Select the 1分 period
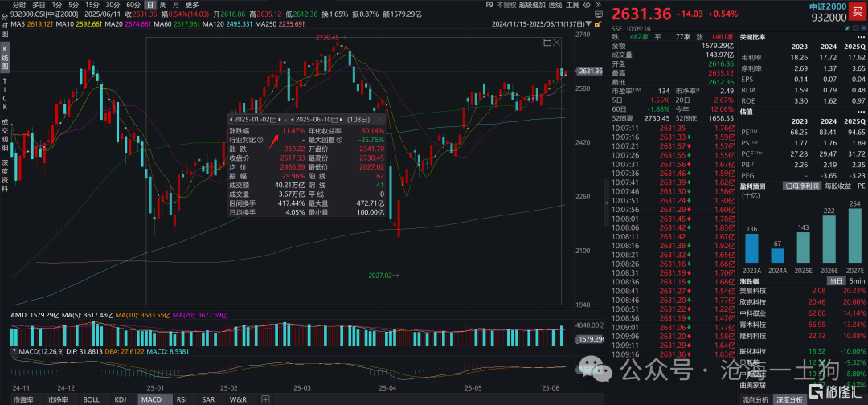Screen dimensions: 868x405 click(56, 5)
